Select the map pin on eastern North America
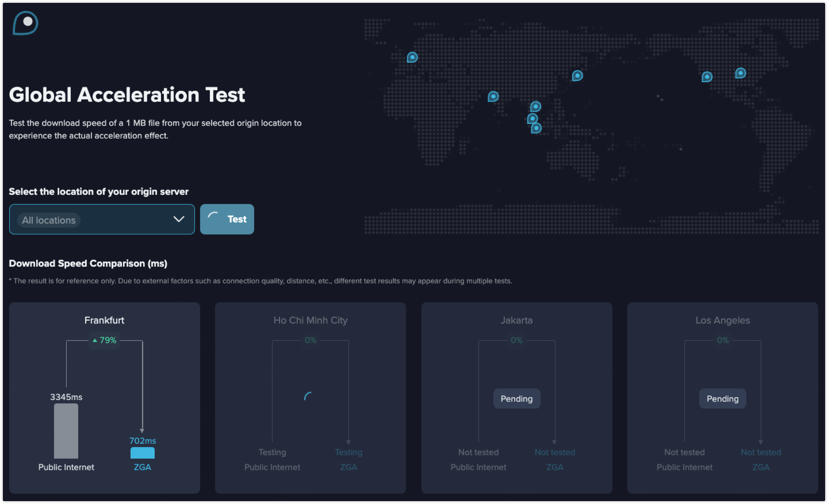The image size is (828, 504). [741, 73]
